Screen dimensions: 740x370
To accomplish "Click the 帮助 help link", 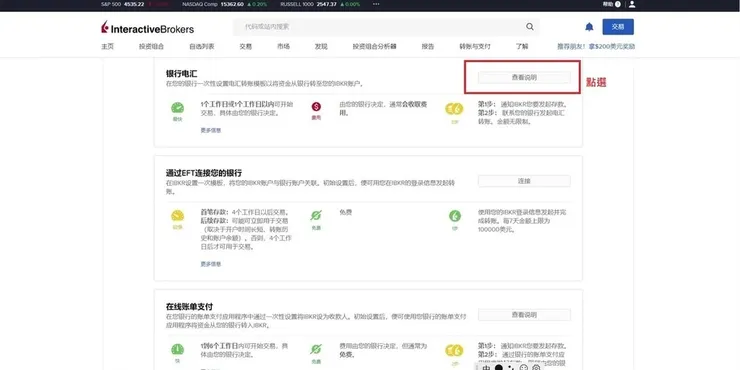I will click(608, 4).
